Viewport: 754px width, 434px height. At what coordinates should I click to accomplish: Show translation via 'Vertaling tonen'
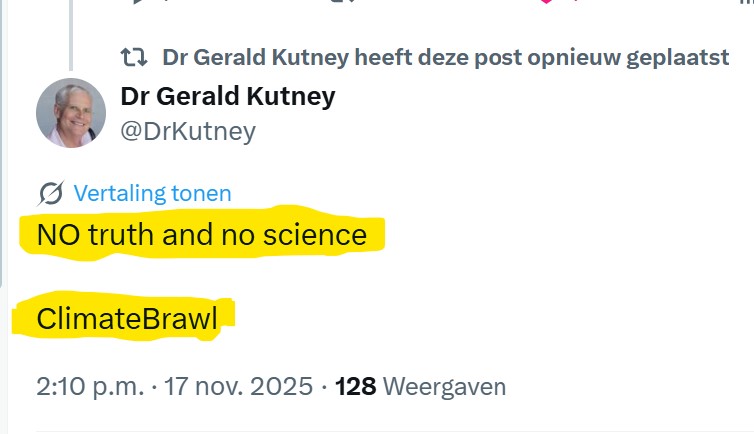click(153, 194)
